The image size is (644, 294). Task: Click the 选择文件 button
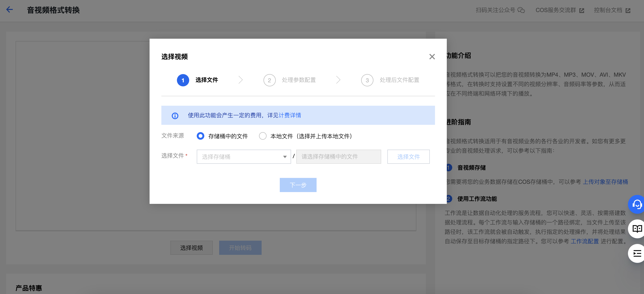[x=408, y=157]
